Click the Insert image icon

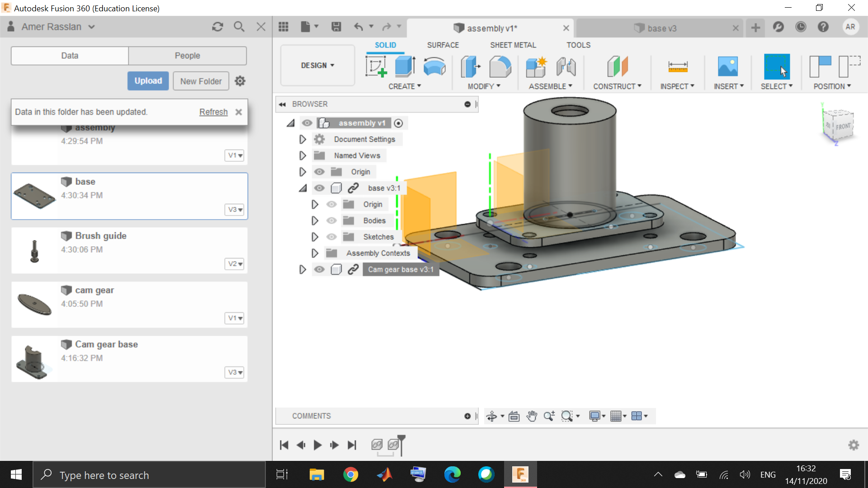click(x=728, y=66)
